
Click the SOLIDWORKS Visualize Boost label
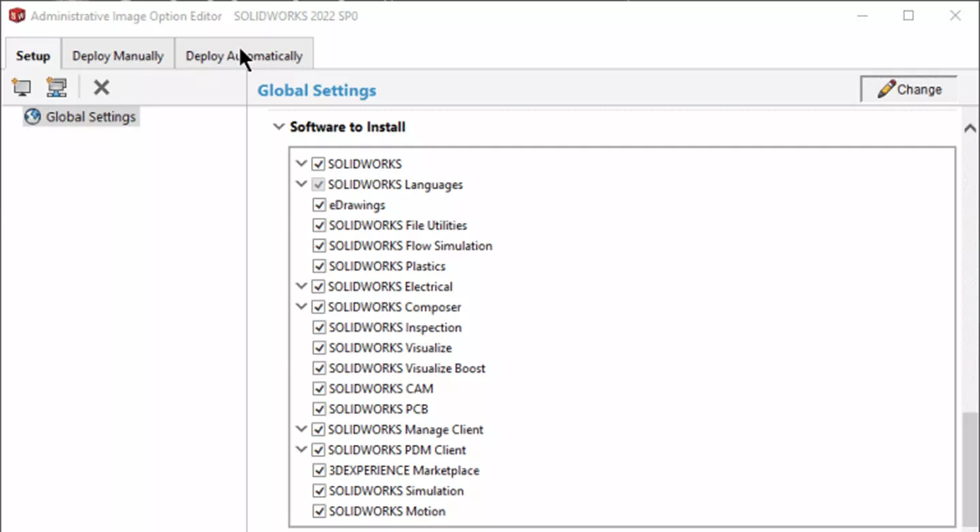coord(408,369)
